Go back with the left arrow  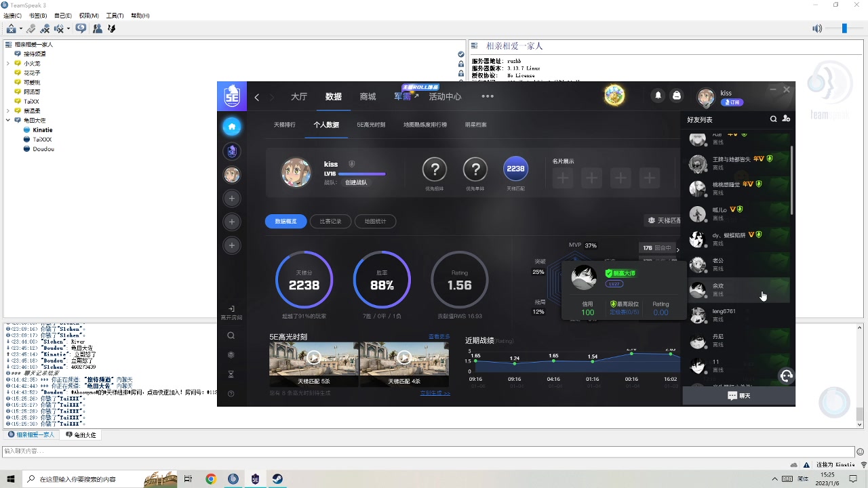pyautogui.click(x=257, y=97)
